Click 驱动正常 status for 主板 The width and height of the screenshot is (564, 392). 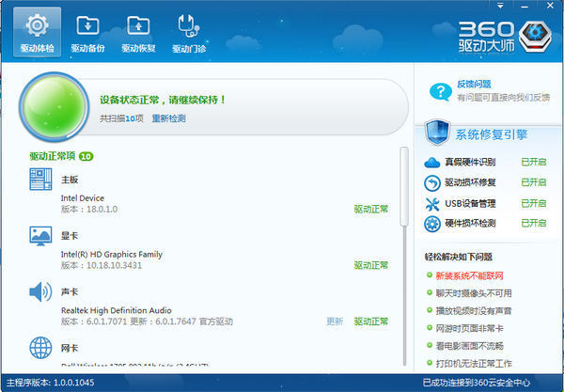coord(371,209)
